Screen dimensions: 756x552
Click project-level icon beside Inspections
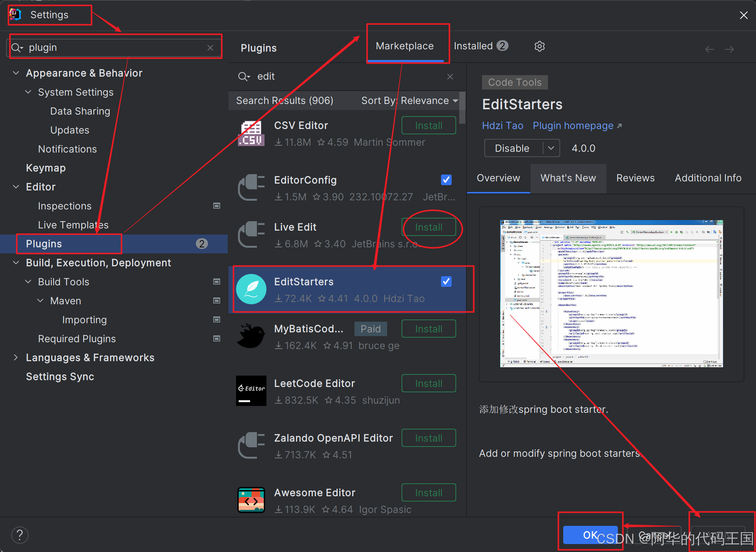tap(217, 206)
